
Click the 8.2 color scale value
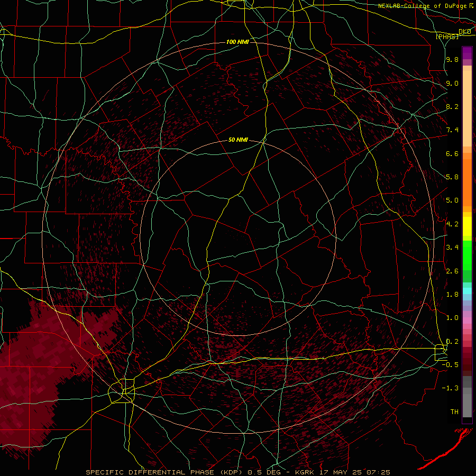(452, 106)
